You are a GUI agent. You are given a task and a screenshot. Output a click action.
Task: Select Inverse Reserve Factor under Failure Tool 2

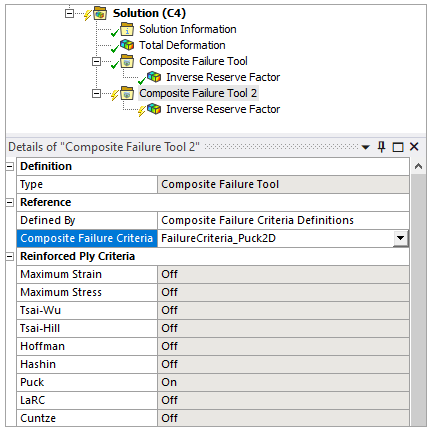click(223, 109)
